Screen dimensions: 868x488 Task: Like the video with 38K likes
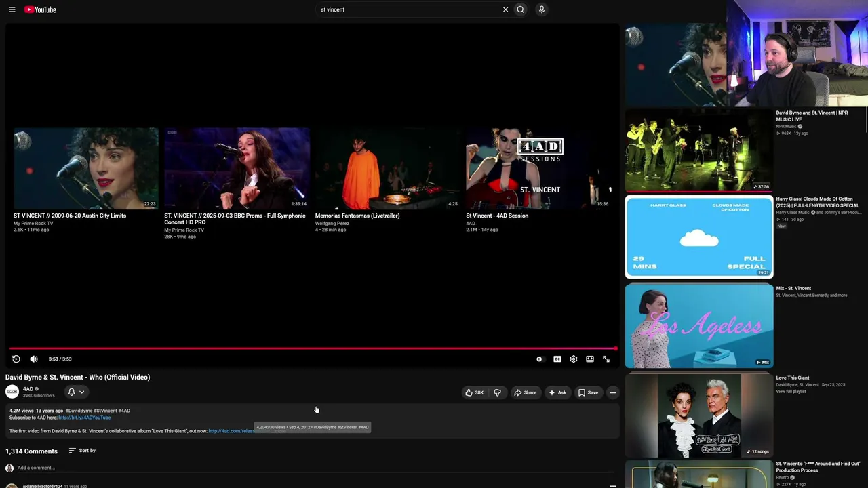tap(475, 392)
